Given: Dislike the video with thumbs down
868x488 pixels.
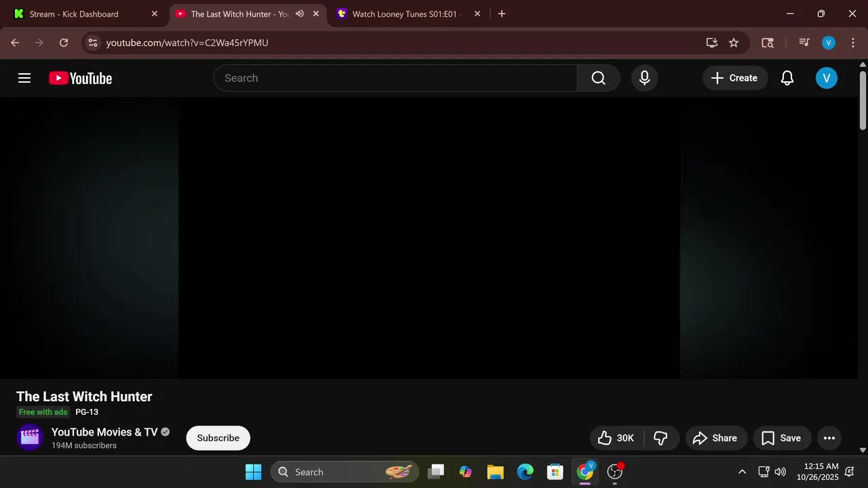Looking at the screenshot, I should tap(660, 438).
